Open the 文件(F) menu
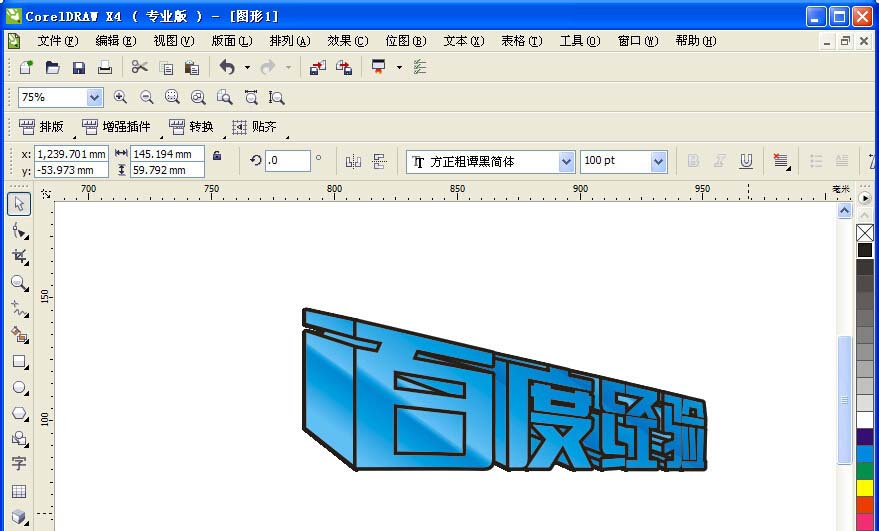 point(58,41)
